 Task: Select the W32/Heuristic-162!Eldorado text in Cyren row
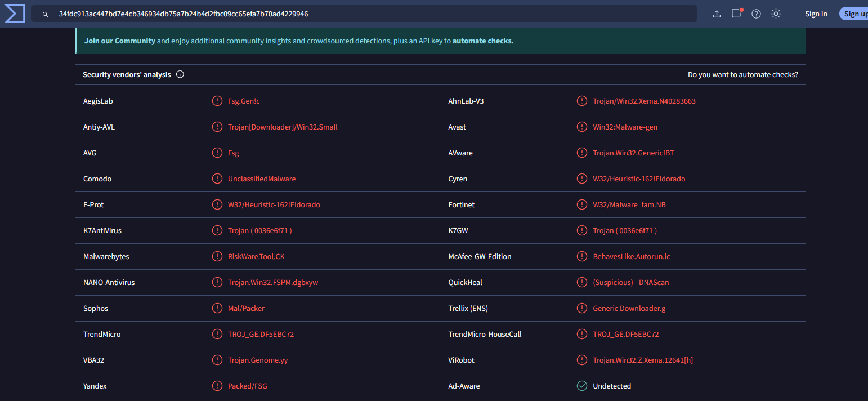639,179
